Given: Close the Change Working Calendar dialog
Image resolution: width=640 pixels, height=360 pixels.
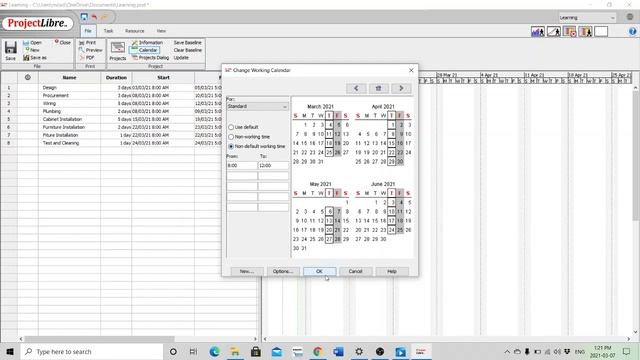Looking at the screenshot, I should tap(411, 70).
